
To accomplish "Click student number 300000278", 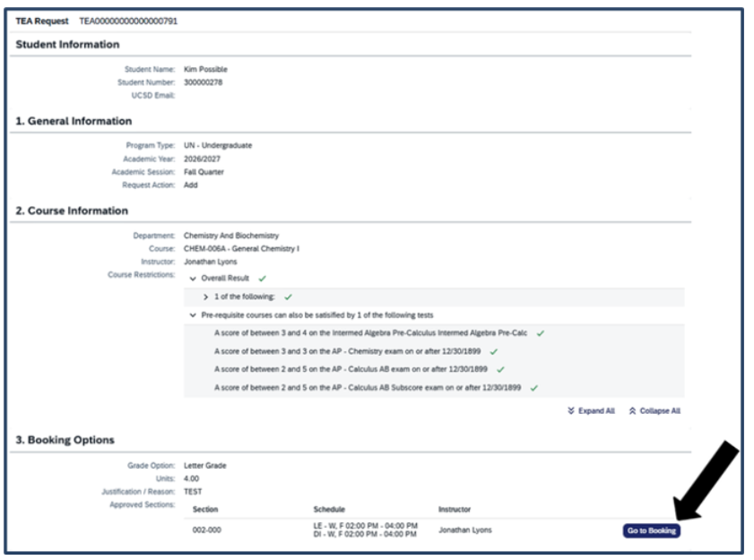I will click(203, 82).
